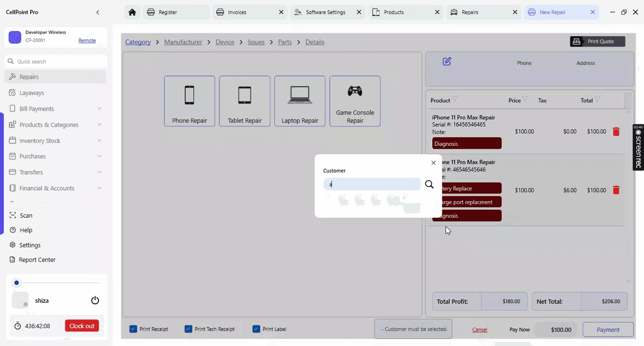Go to Manufacturer breadcrumb step
Viewport: 644px width, 346px height.
tap(183, 42)
